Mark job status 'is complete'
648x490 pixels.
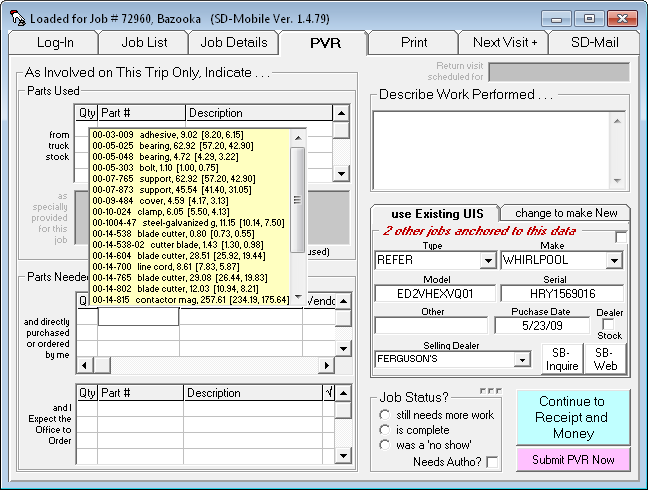tap(385, 430)
